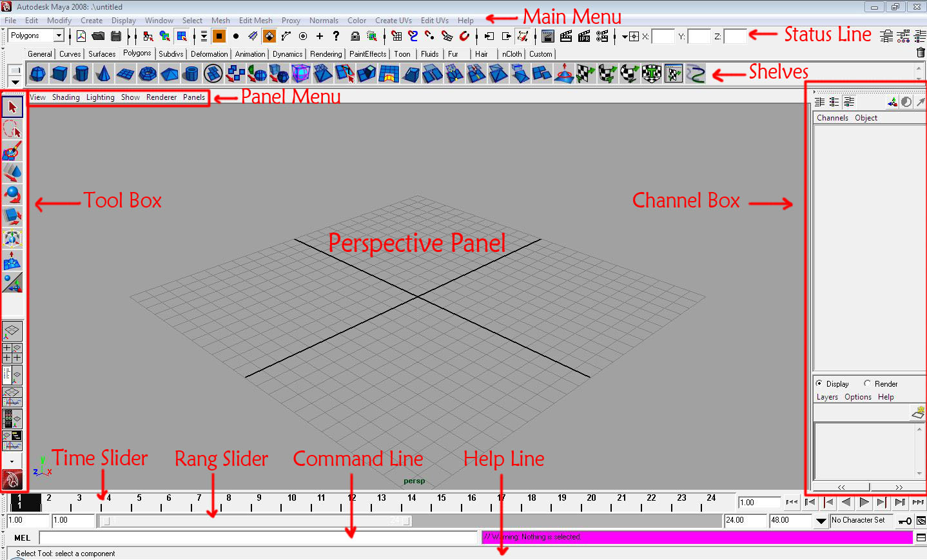927x560 pixels.
Task: Click the save scene floppy disk icon
Action: click(x=116, y=36)
